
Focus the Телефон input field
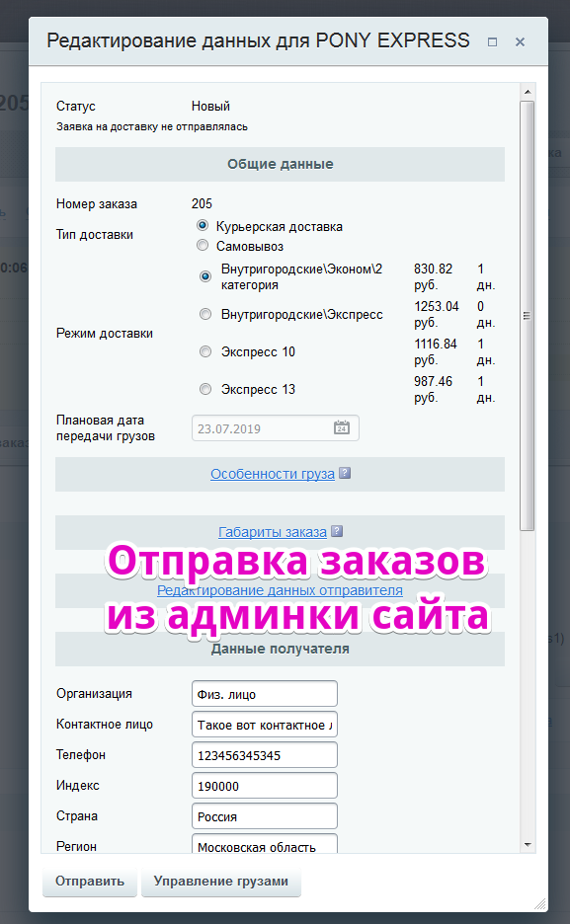click(265, 755)
